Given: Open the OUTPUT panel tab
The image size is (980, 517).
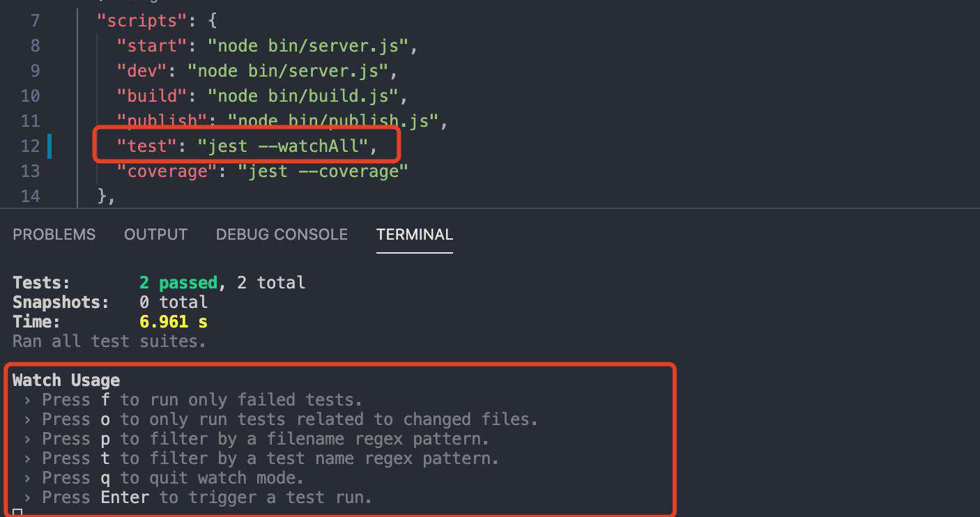Looking at the screenshot, I should (x=155, y=235).
